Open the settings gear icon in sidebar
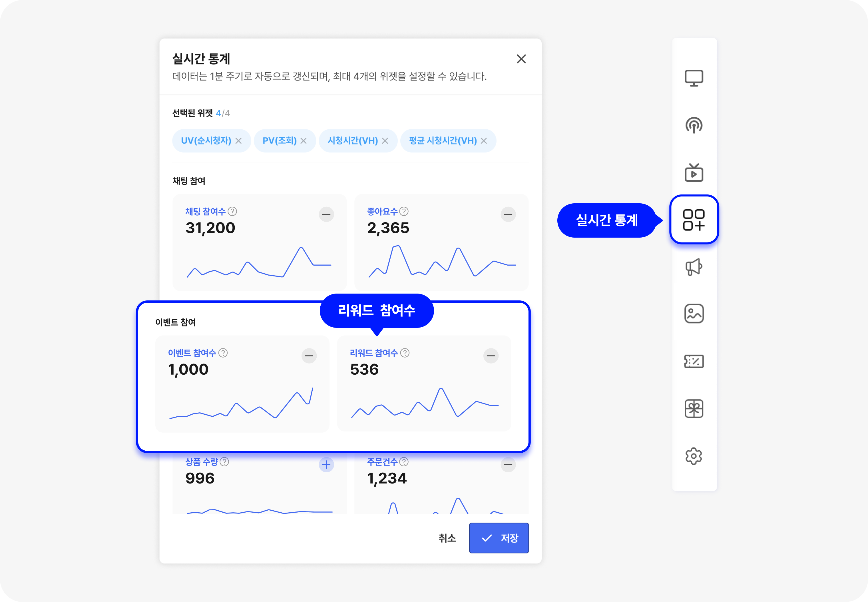Image resolution: width=868 pixels, height=602 pixels. (694, 456)
